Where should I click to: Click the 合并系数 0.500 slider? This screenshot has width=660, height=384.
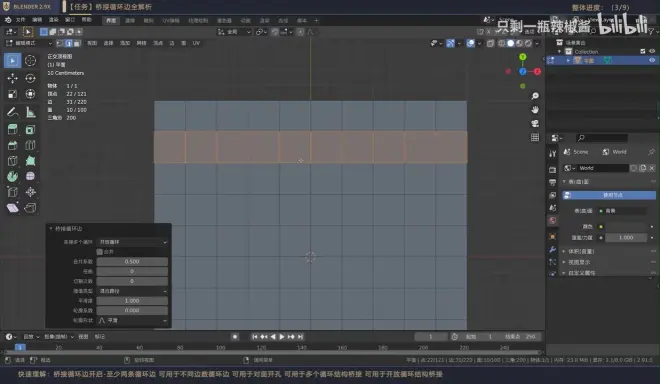click(132, 261)
